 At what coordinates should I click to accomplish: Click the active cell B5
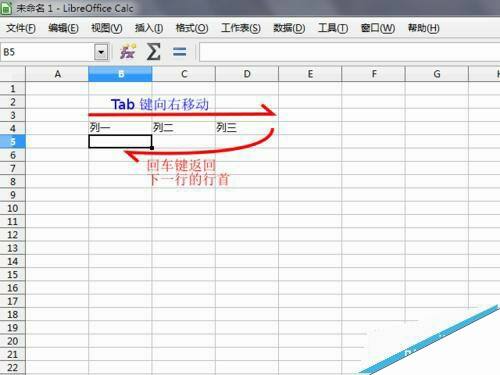(x=120, y=142)
